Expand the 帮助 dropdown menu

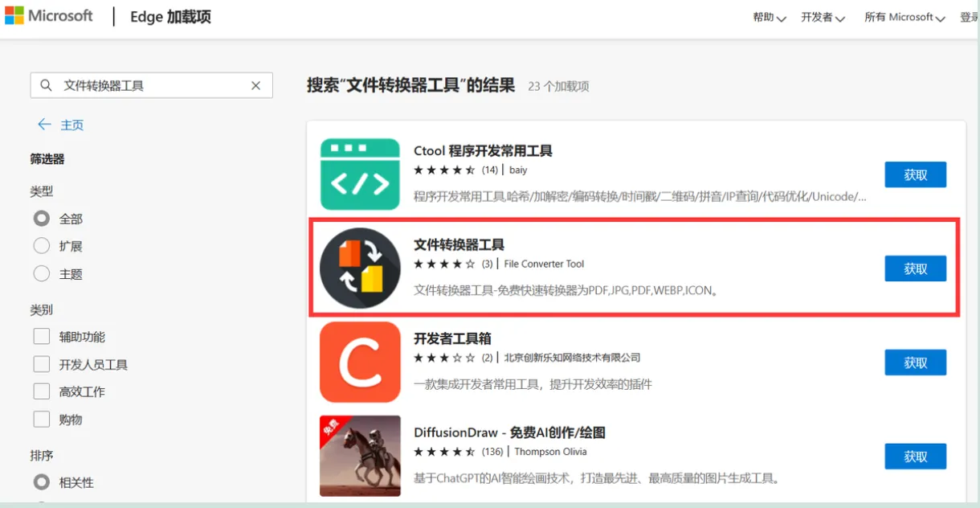click(x=769, y=17)
